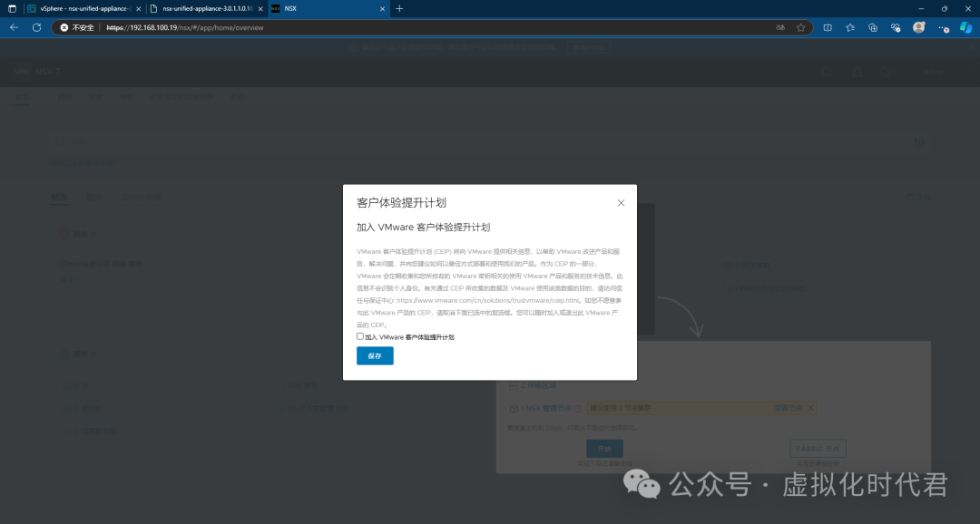Click the 客户体验提升计划 dialog title
The image size is (980, 524).
coord(401,203)
